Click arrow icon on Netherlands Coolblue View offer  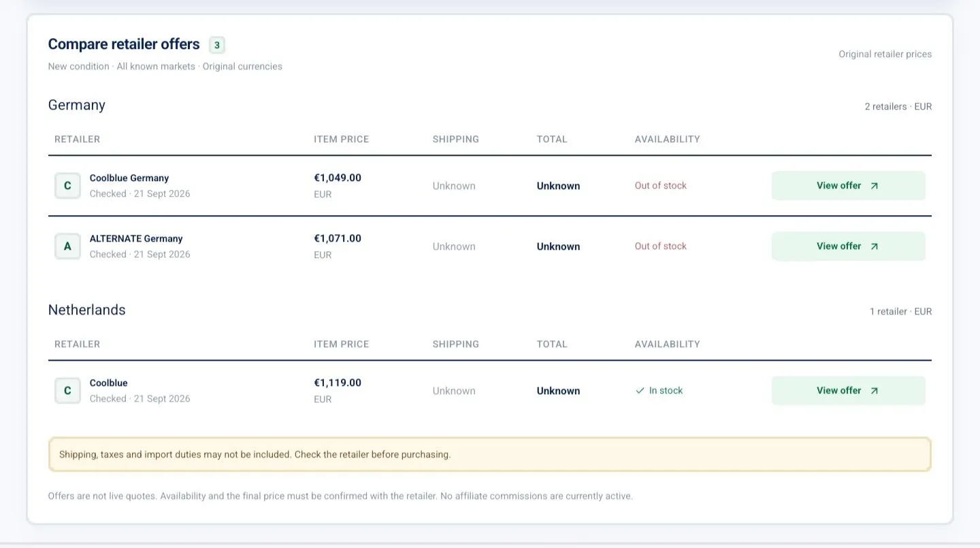pos(875,391)
